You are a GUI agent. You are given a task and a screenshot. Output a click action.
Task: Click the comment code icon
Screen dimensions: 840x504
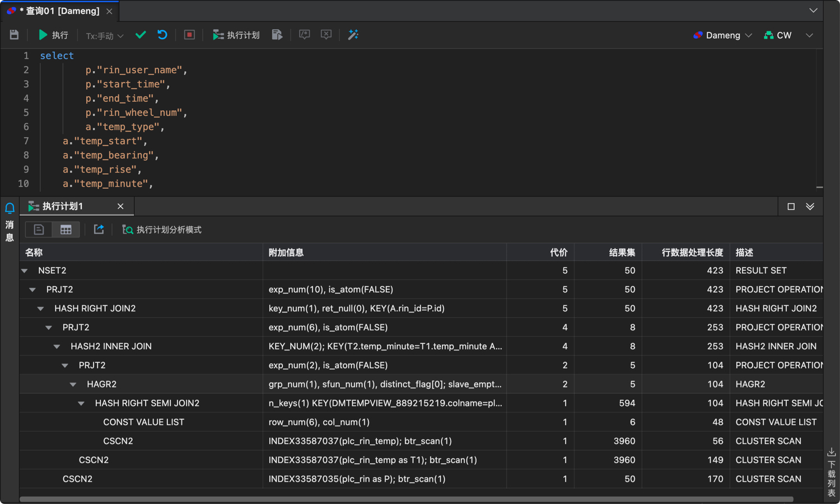[x=305, y=35]
